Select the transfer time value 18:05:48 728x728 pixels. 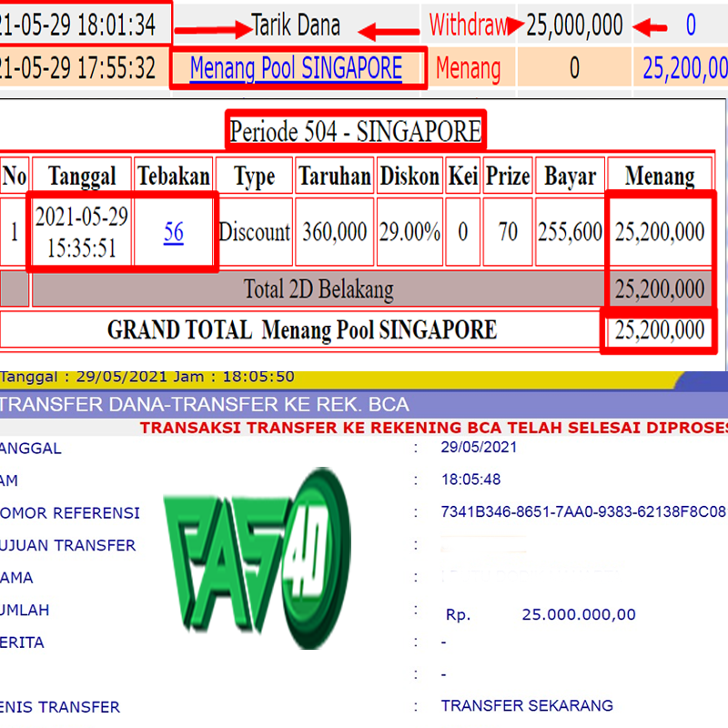(470, 480)
